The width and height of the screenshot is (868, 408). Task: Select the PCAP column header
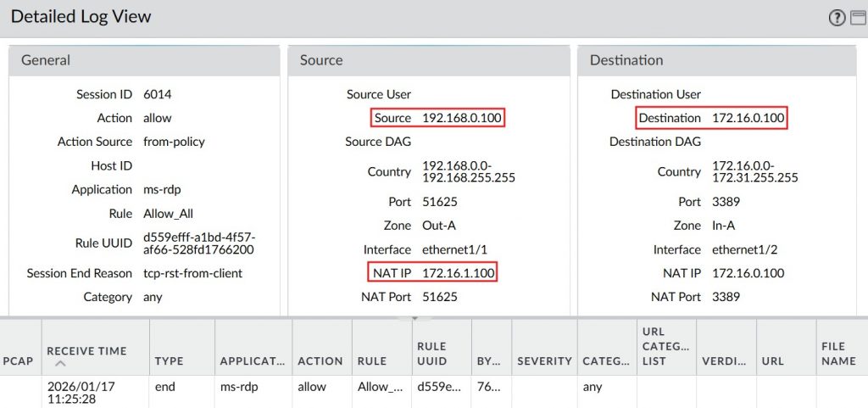[x=18, y=360]
